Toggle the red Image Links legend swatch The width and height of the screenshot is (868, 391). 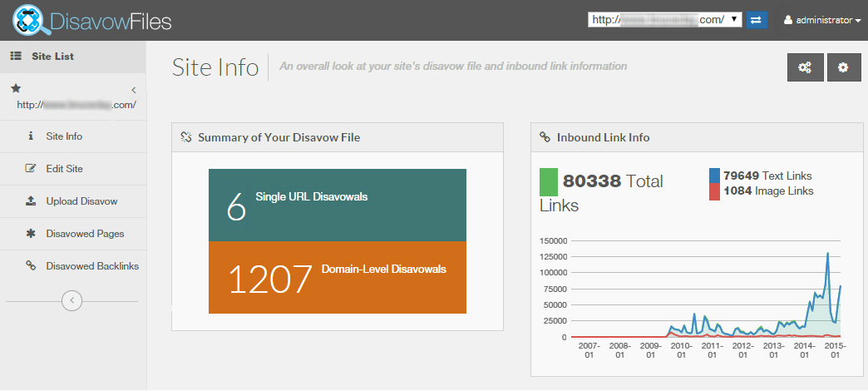click(x=714, y=191)
